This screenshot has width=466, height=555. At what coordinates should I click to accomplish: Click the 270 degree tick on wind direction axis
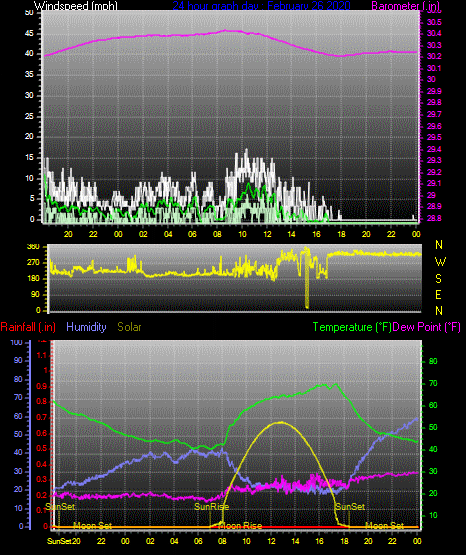click(33, 263)
